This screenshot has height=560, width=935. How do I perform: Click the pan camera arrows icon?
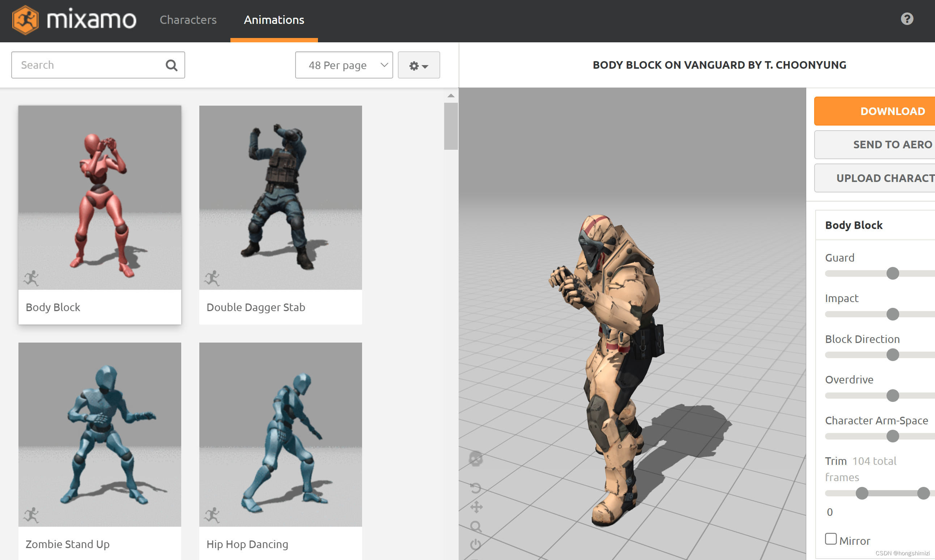[x=476, y=507]
